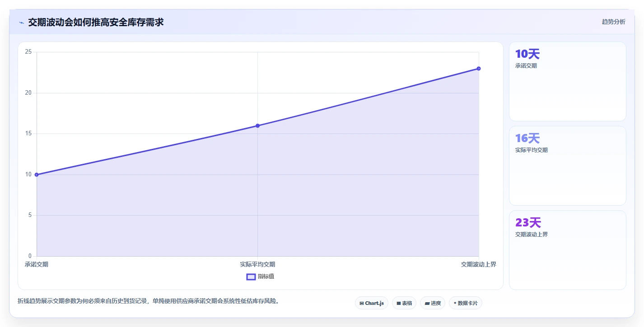
Task: Open the 23天 交期波动上界 card
Action: coord(568,250)
